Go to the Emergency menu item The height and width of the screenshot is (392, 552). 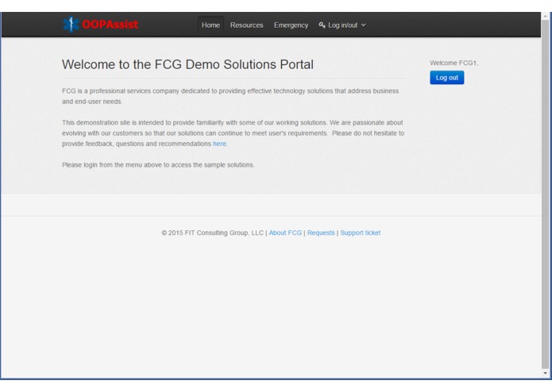(291, 25)
